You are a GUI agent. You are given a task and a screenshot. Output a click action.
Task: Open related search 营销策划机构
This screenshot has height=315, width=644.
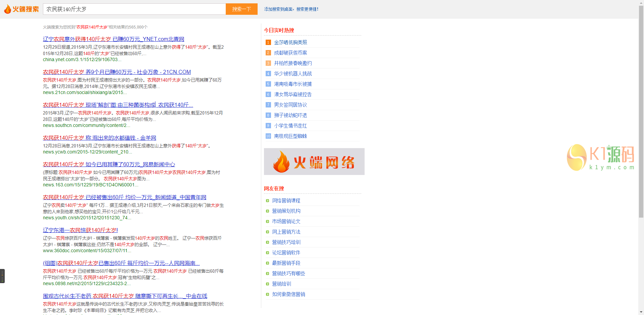pos(286,211)
